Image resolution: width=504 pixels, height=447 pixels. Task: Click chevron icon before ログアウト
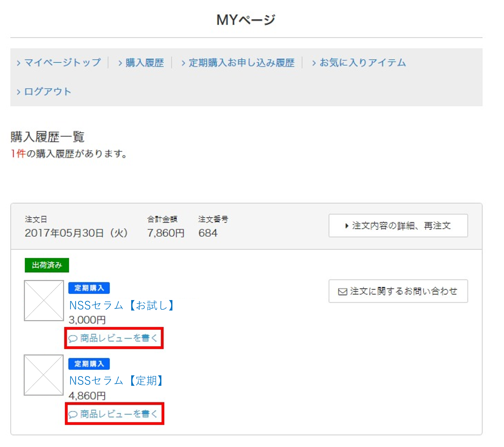pos(18,92)
